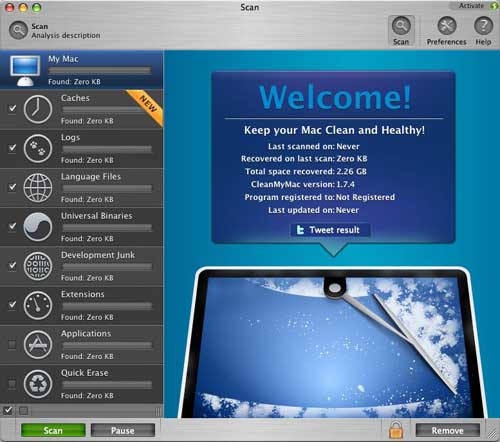
Task: Click 'Recovered on last scan: Zero KB' text
Action: click(304, 159)
